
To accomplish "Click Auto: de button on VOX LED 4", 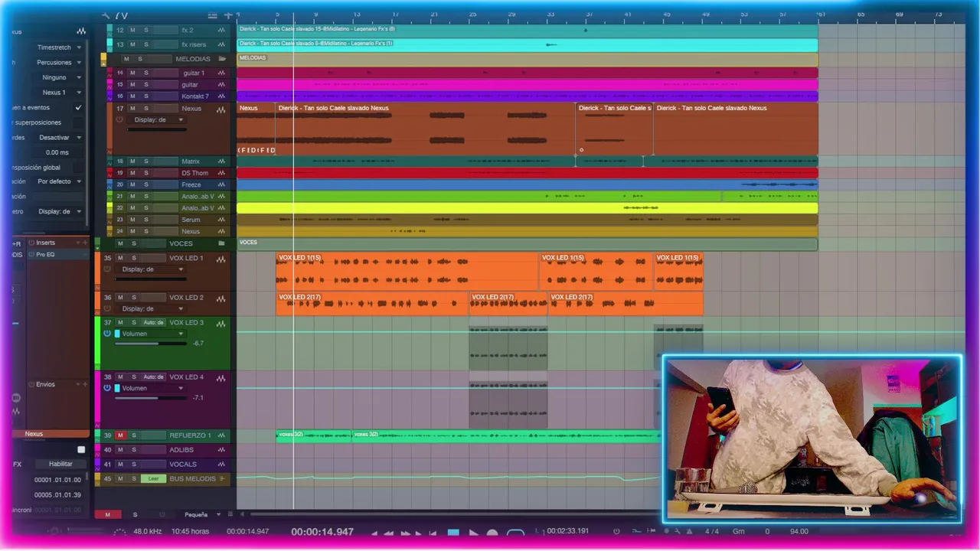I will 153,377.
